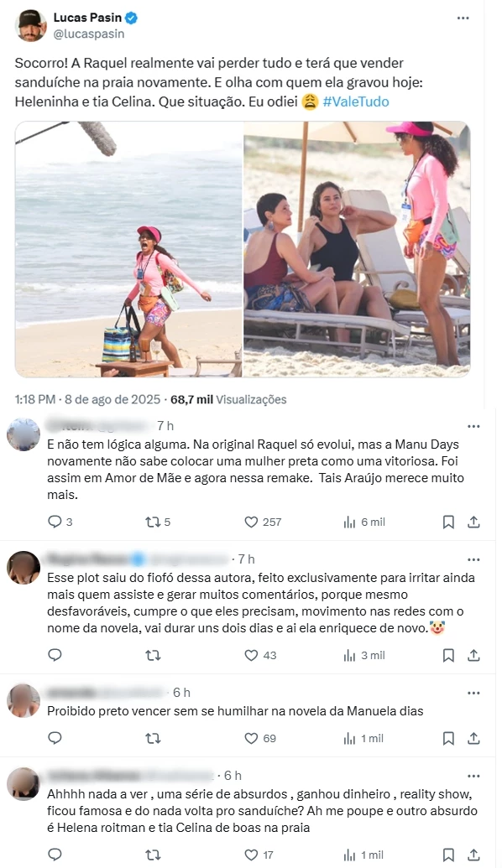Open the first comment's more options menu
Image resolution: width=502 pixels, height=868 pixels.
473,426
